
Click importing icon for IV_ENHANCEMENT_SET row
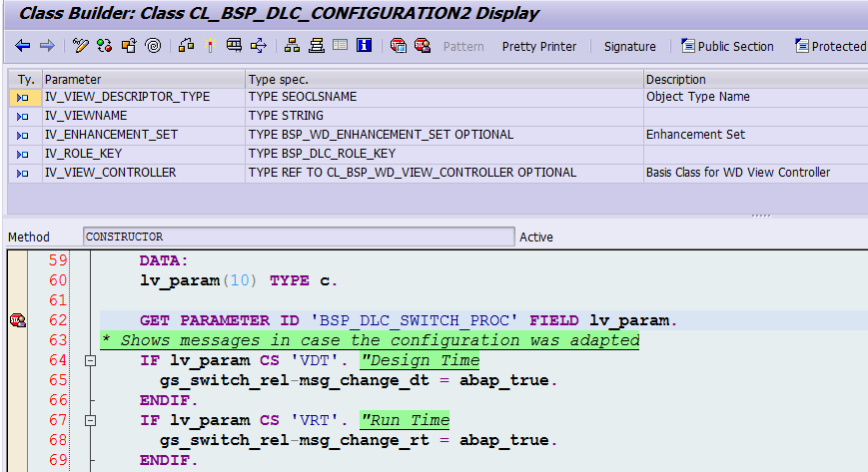click(x=23, y=136)
